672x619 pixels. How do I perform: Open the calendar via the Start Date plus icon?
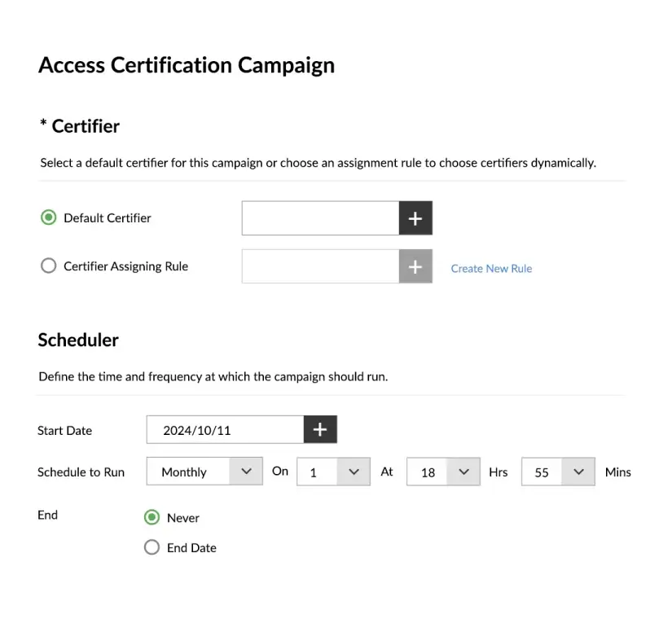point(319,429)
